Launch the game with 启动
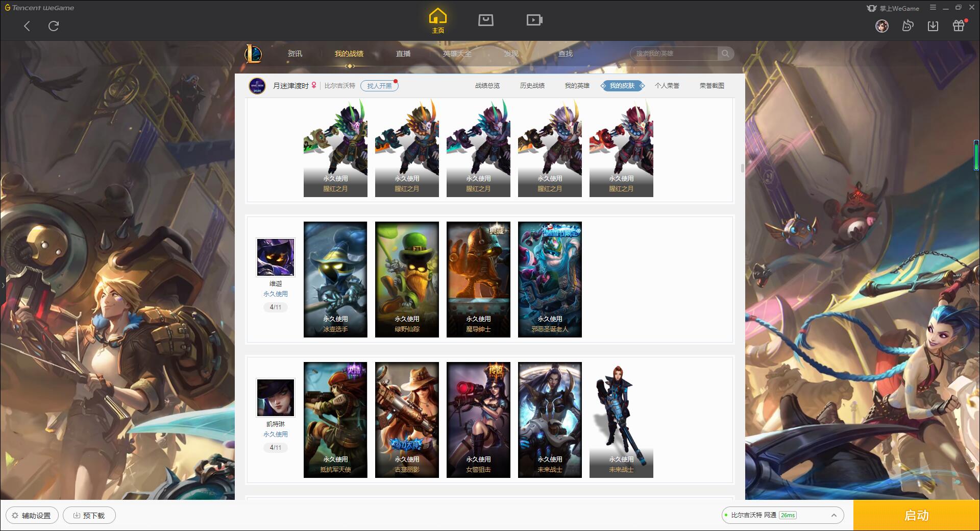The width and height of the screenshot is (980, 531). [x=917, y=515]
